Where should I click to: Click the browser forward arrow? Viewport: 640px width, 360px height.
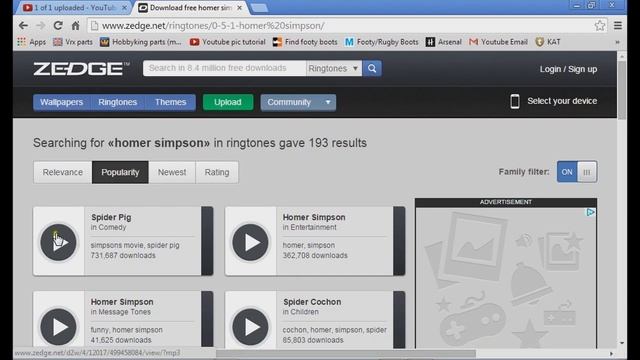[x=40, y=26]
